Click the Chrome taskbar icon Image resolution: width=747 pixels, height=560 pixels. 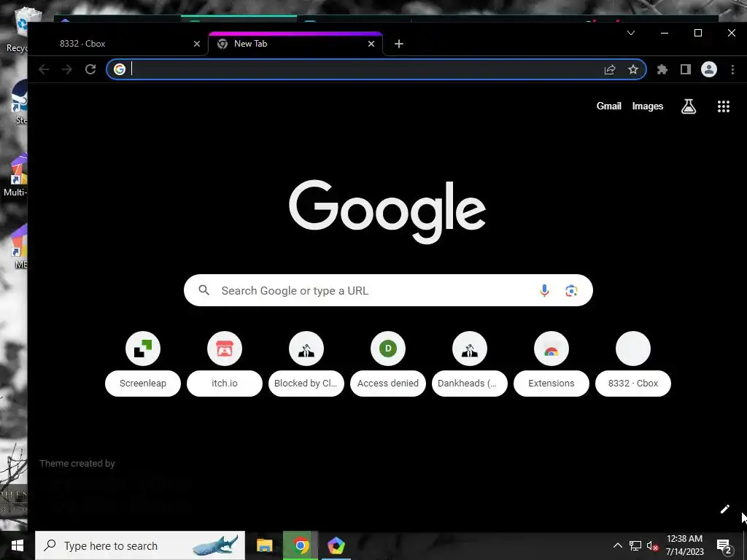(300, 545)
